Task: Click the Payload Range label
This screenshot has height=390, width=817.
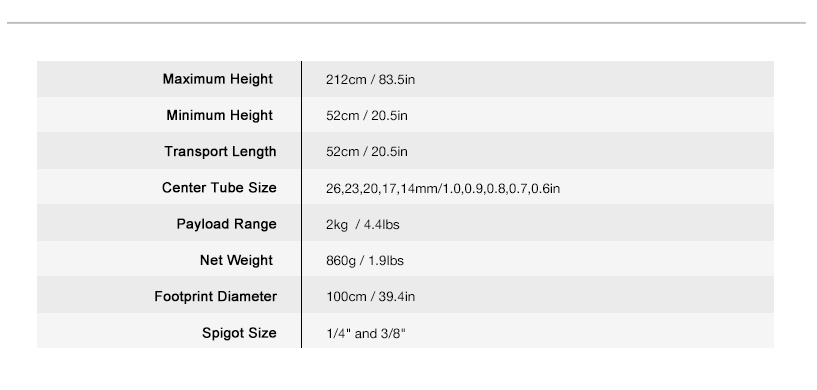Action: [226, 224]
